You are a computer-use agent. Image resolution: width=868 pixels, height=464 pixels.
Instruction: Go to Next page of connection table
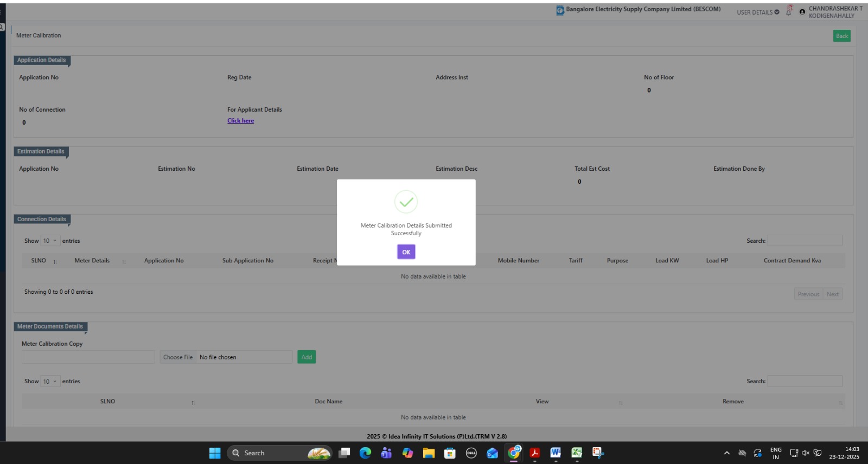point(833,294)
